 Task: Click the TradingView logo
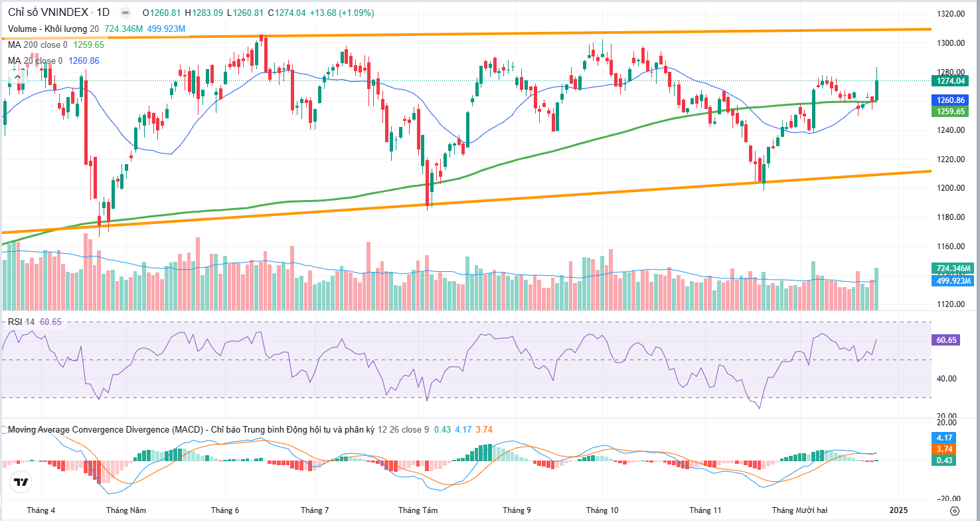tap(21, 482)
